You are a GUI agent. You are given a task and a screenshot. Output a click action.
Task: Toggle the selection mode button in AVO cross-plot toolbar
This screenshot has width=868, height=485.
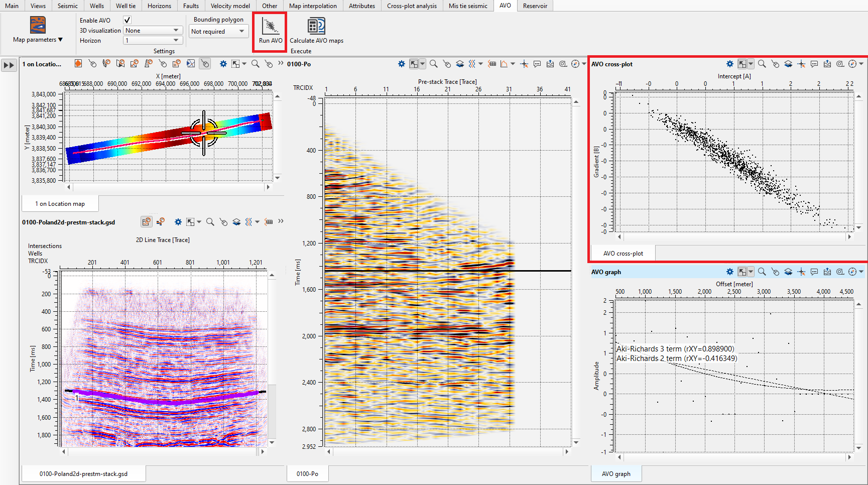[x=742, y=64]
